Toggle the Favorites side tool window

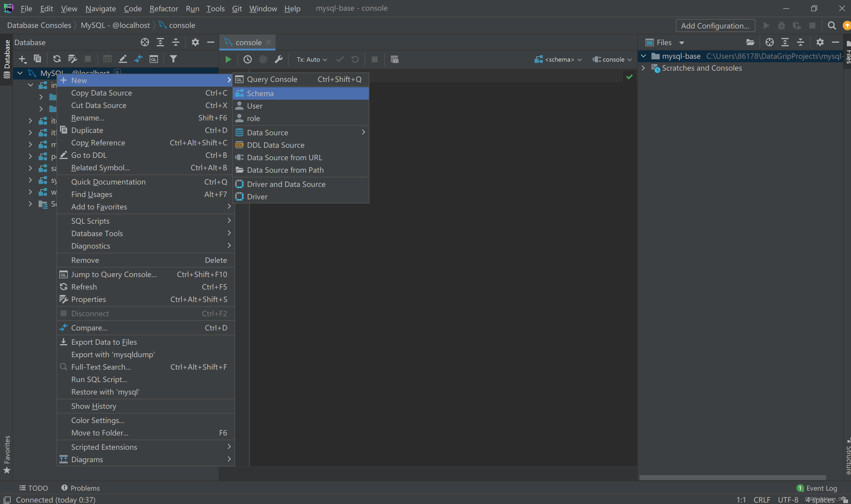(x=7, y=453)
